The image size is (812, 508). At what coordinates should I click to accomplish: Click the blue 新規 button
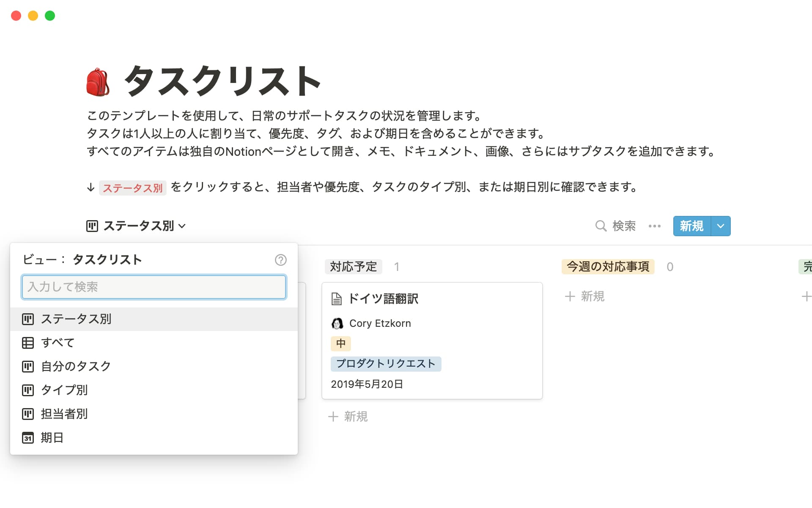[691, 226]
